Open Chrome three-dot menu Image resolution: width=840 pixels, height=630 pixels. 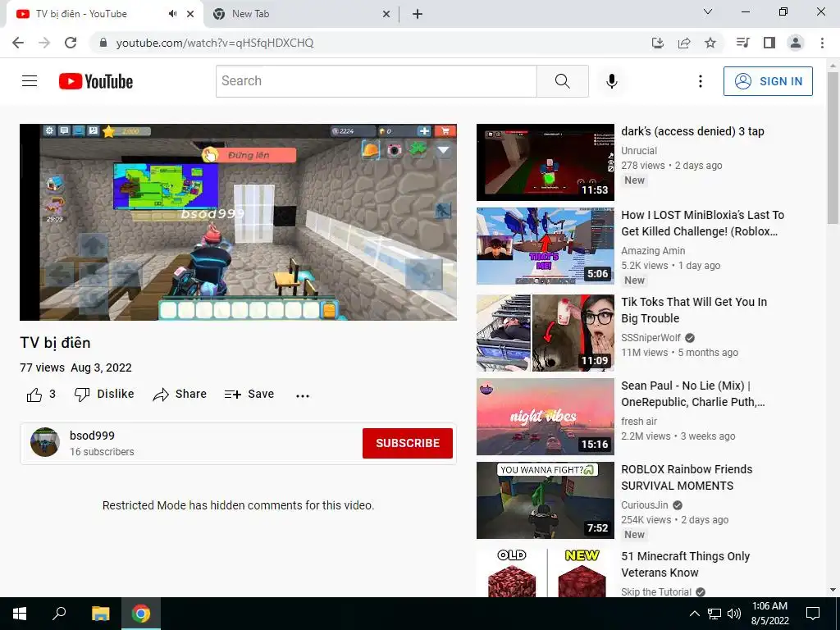[x=822, y=43]
